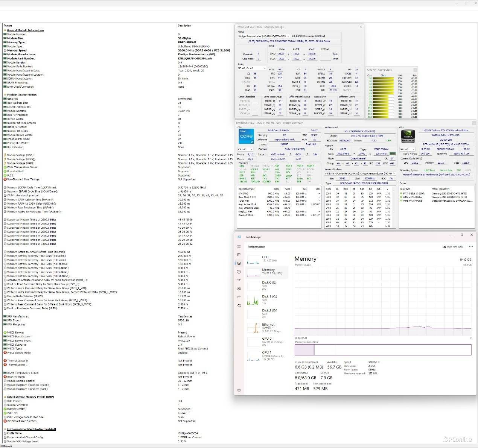The height and width of the screenshot is (448, 478).
Task: Click Memory composition bar in Task Manager
Action: [383, 350]
